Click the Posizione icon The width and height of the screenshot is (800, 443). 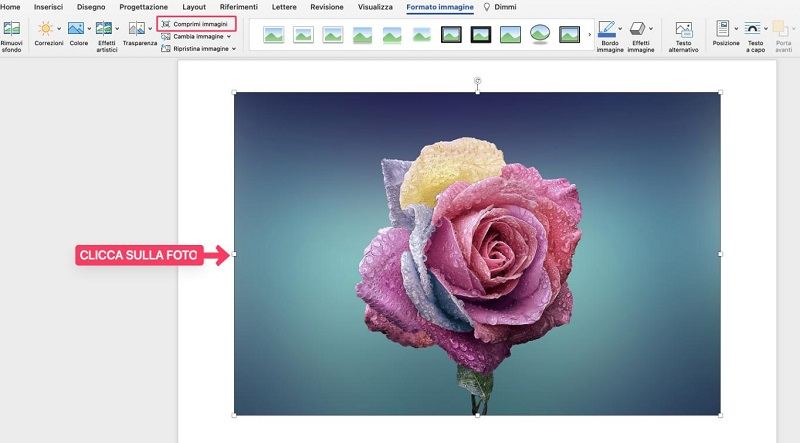pyautogui.click(x=722, y=29)
